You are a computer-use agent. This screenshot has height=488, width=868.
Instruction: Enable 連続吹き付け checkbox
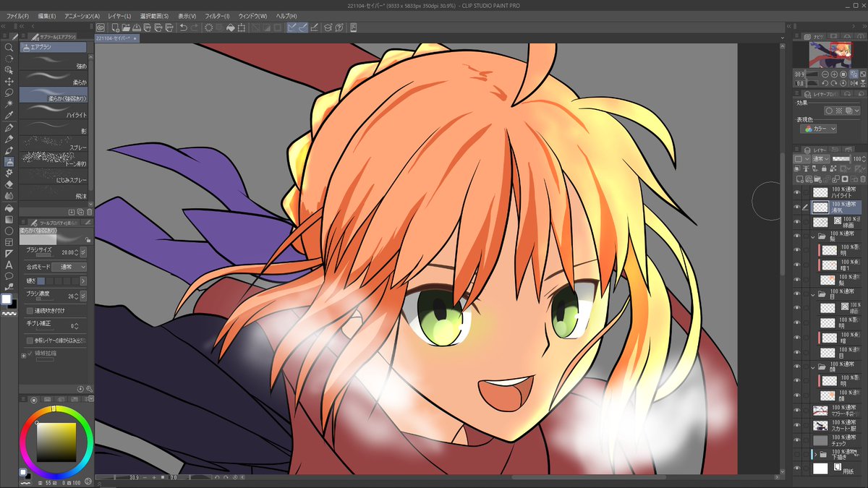tap(30, 311)
